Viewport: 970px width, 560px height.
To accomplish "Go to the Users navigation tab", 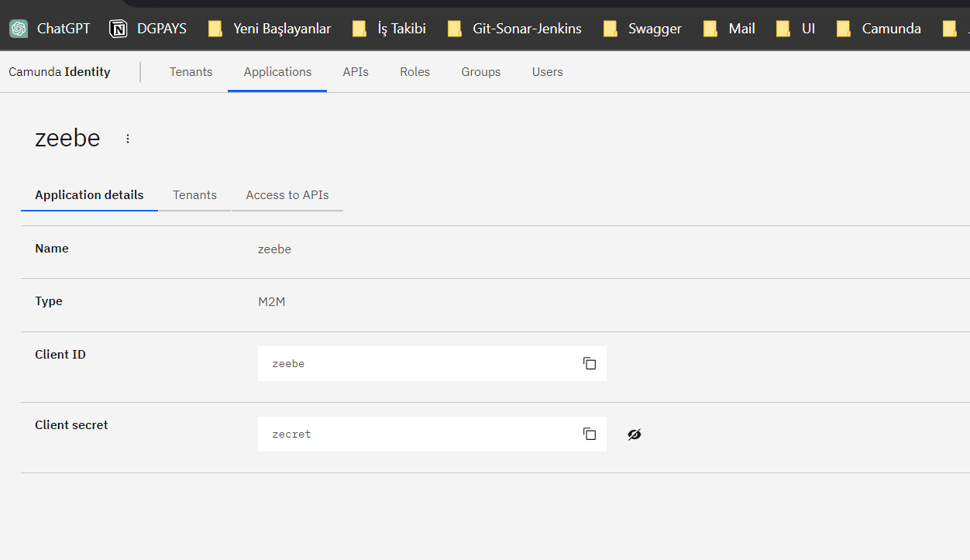I will pos(548,72).
